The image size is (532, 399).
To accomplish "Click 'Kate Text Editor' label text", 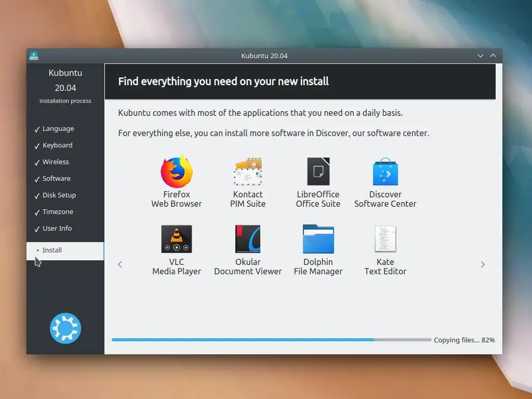I will [x=385, y=267].
